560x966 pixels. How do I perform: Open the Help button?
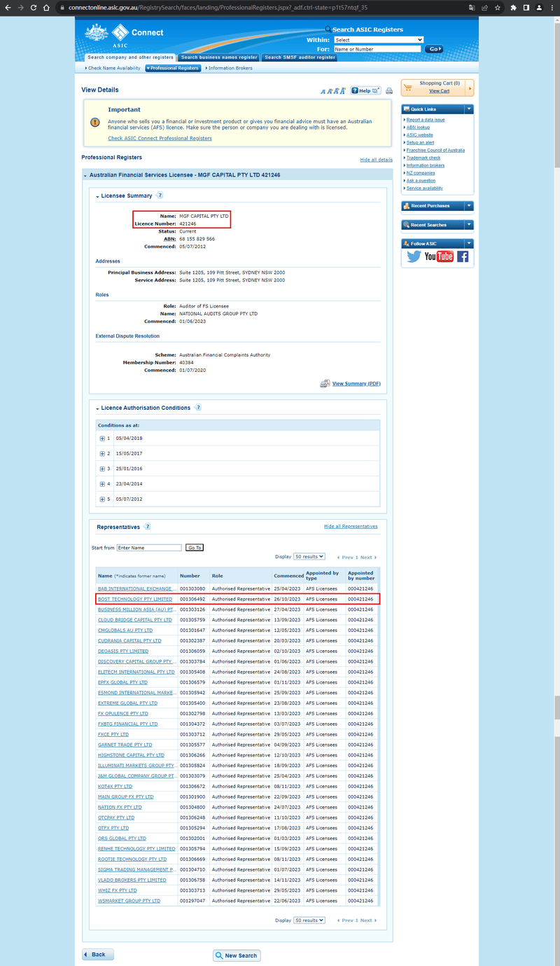tap(366, 90)
